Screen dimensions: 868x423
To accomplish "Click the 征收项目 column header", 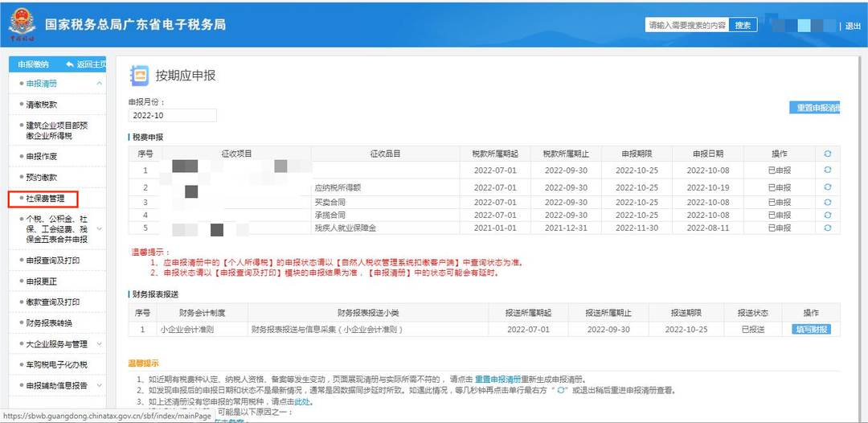I will pyautogui.click(x=236, y=154).
